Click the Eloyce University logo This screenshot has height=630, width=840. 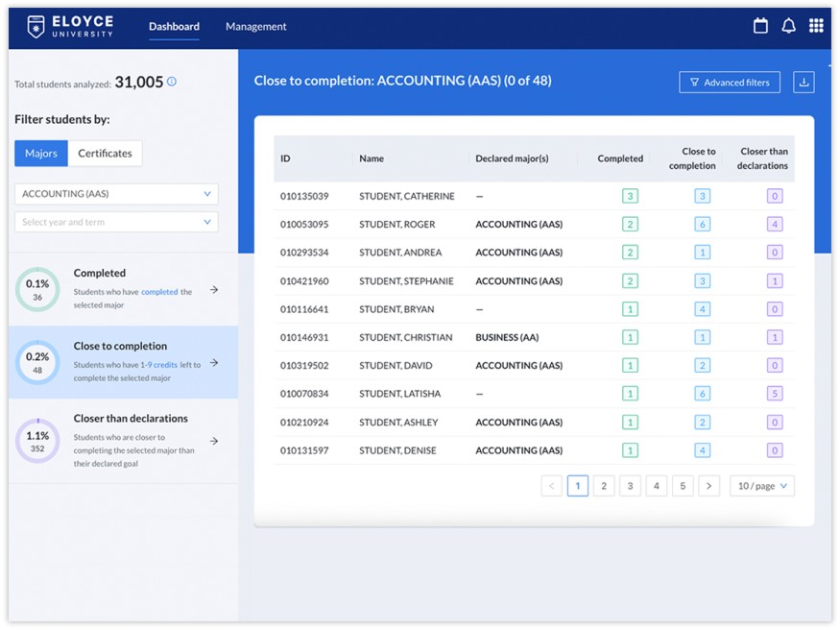pyautogui.click(x=70, y=27)
